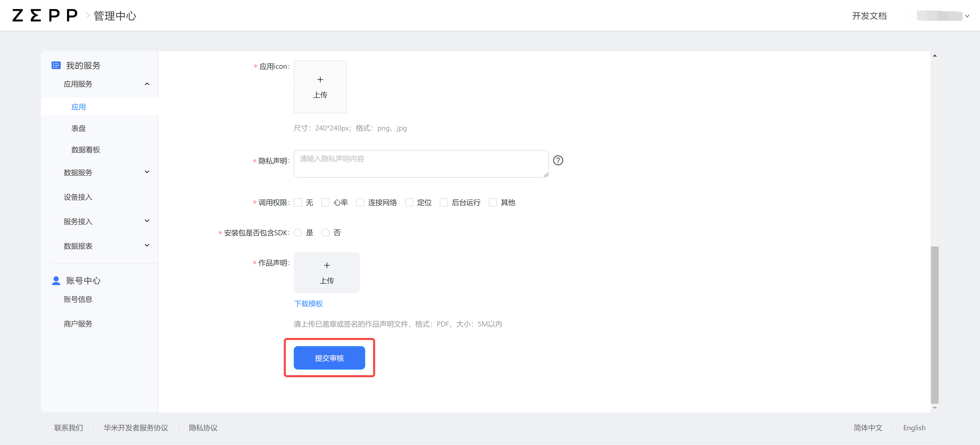The height and width of the screenshot is (445, 980).
Task: Select 是 for 安装包是否包含SDK
Action: tap(298, 233)
